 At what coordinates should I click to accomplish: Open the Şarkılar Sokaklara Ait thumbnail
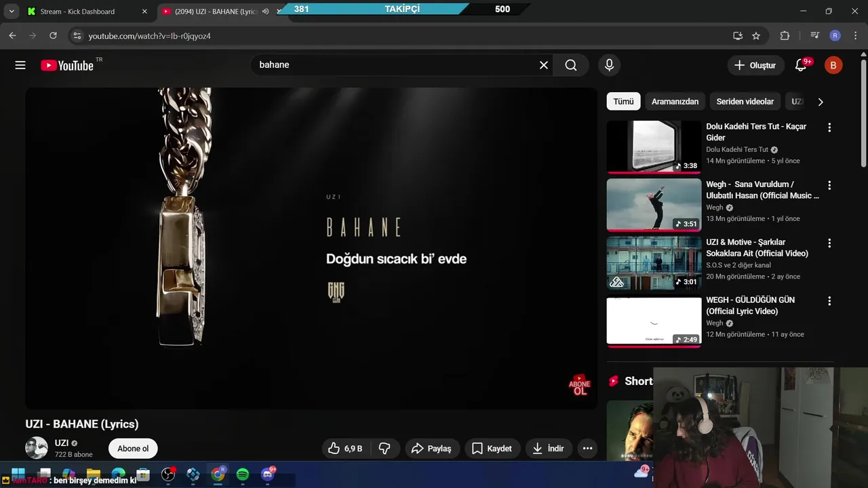pos(654,263)
